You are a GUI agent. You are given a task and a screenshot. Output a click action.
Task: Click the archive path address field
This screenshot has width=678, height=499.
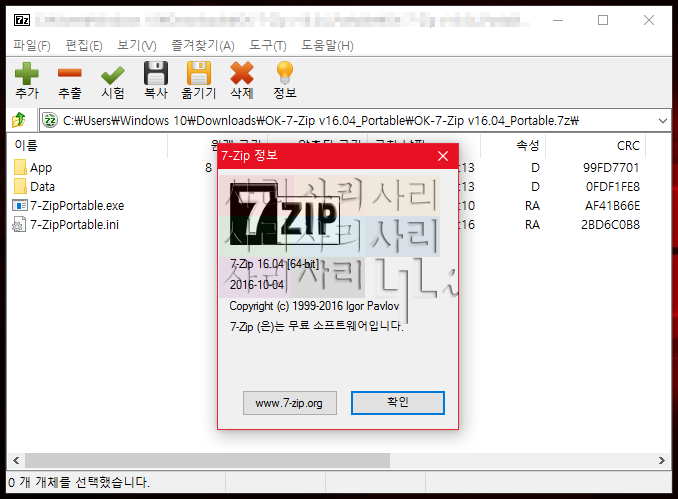[355, 120]
